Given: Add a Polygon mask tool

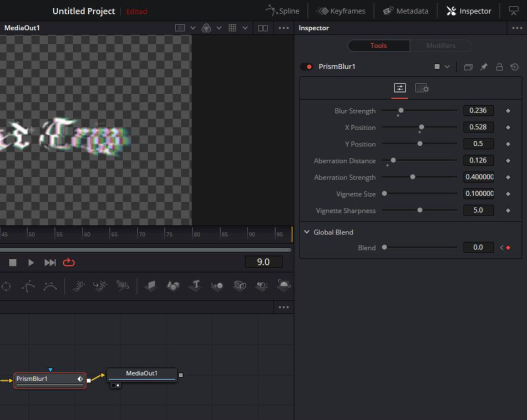Looking at the screenshot, I should tap(28, 286).
